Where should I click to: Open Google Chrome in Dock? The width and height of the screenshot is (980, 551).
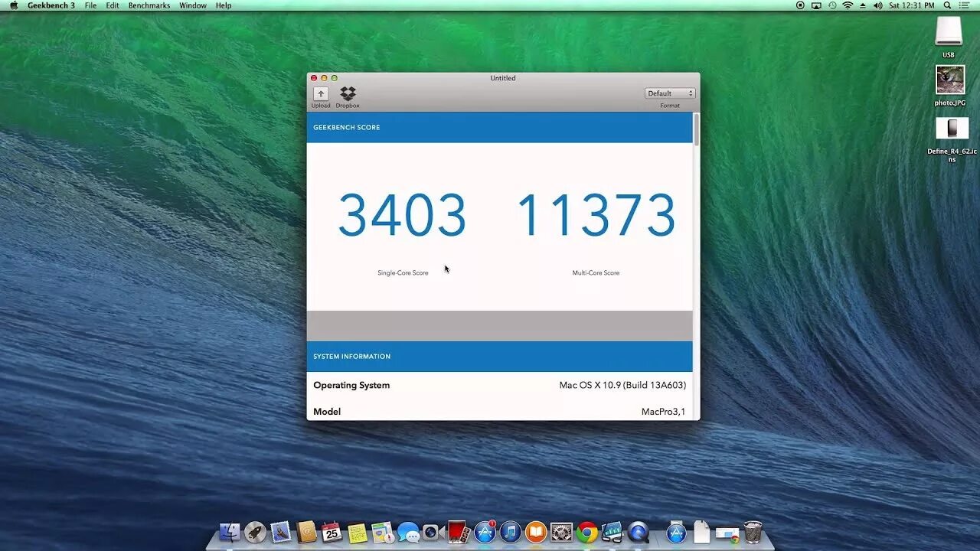pyautogui.click(x=587, y=532)
